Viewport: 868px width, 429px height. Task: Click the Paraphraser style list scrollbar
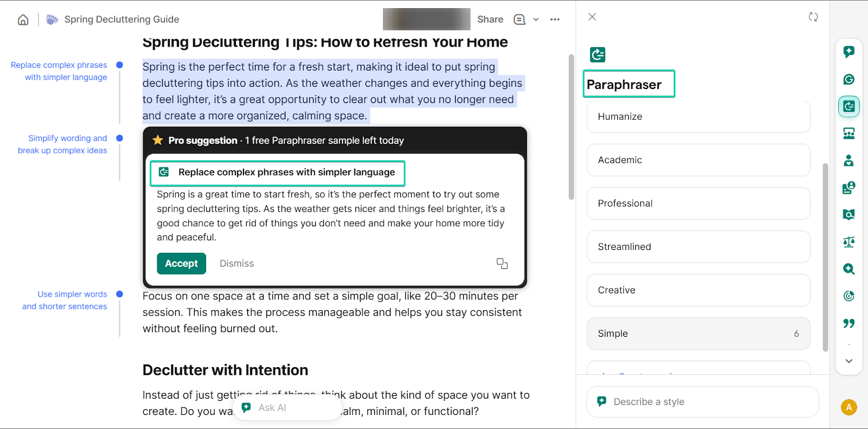click(826, 257)
